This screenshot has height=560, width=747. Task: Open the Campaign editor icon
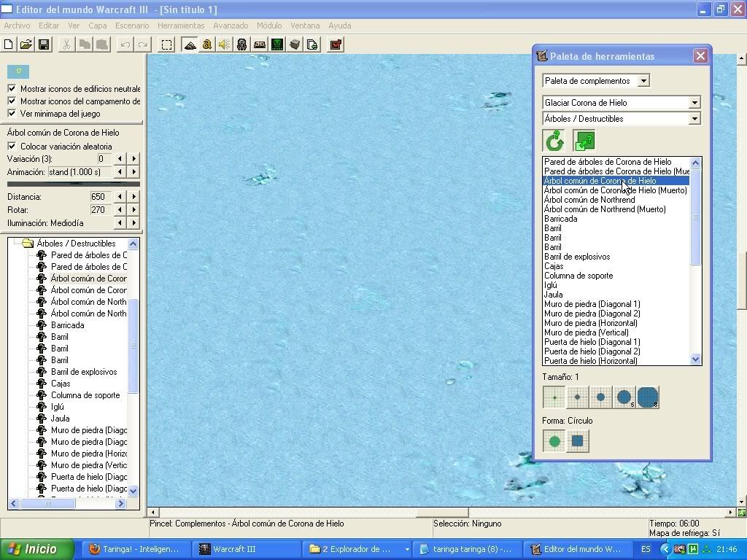point(260,44)
